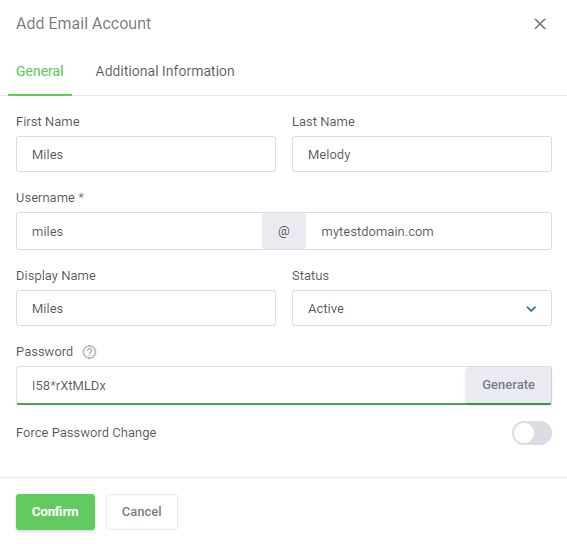The image size is (567, 544).
Task: Click the Password label text
Action: pos(44,352)
